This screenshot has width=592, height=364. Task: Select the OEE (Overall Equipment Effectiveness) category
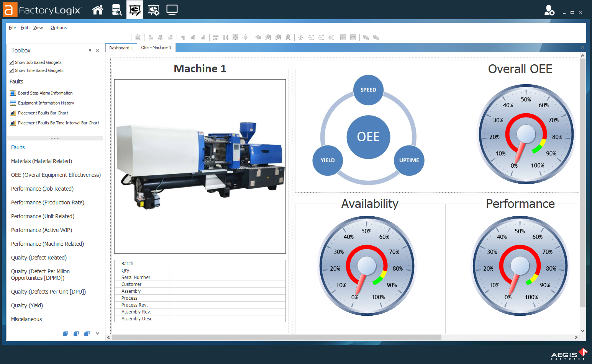click(56, 175)
